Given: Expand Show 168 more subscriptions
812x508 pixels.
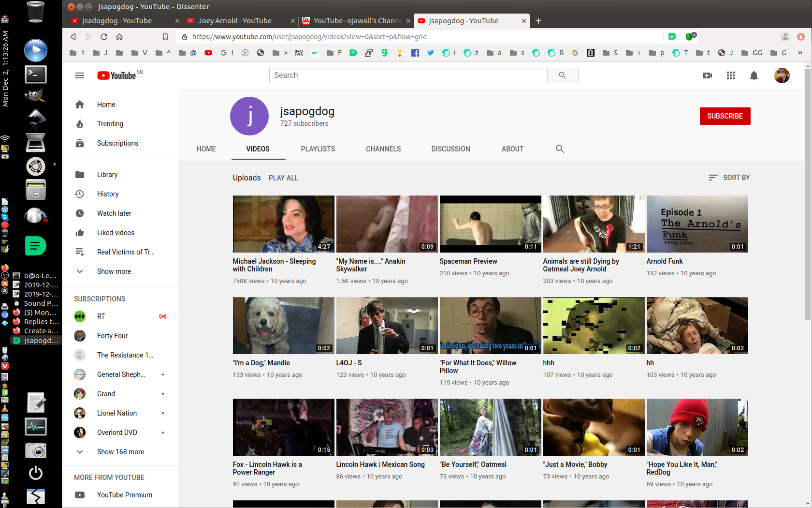Looking at the screenshot, I should [120, 452].
